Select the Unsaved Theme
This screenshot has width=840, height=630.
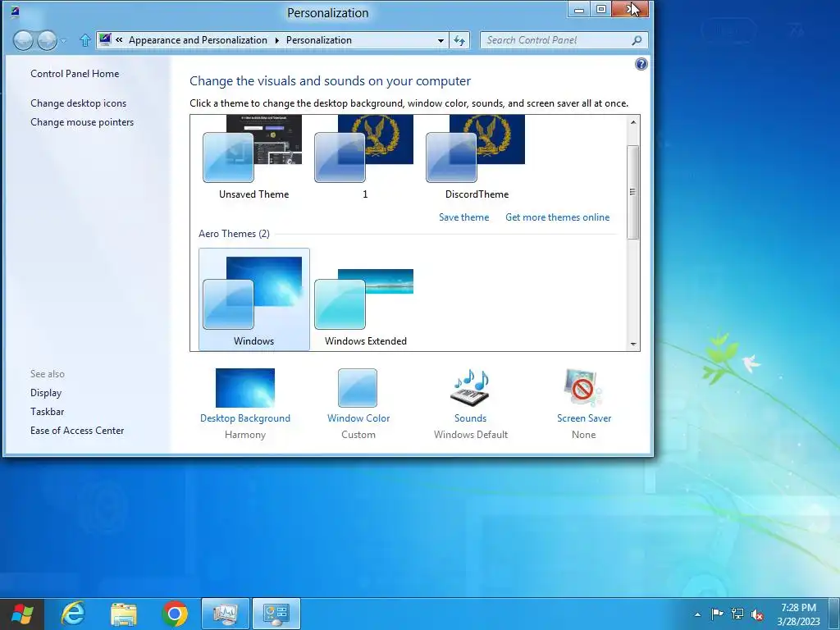[253, 158]
